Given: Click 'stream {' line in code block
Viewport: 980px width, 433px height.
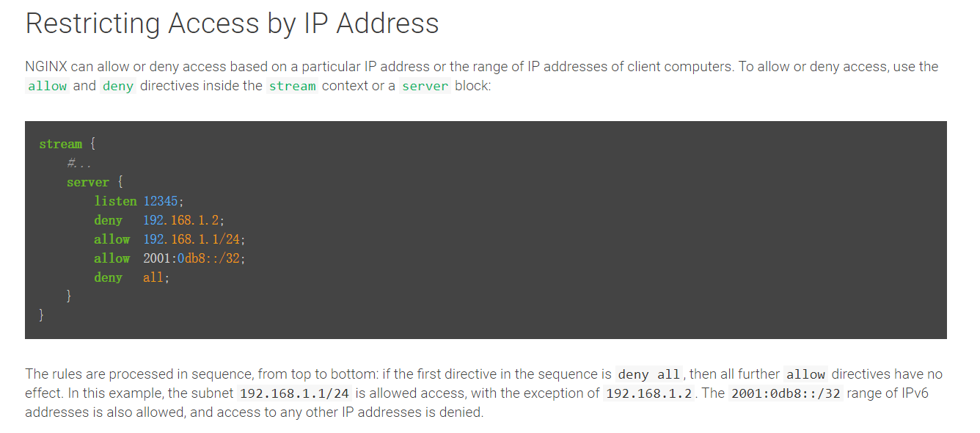Looking at the screenshot, I should 67,144.
